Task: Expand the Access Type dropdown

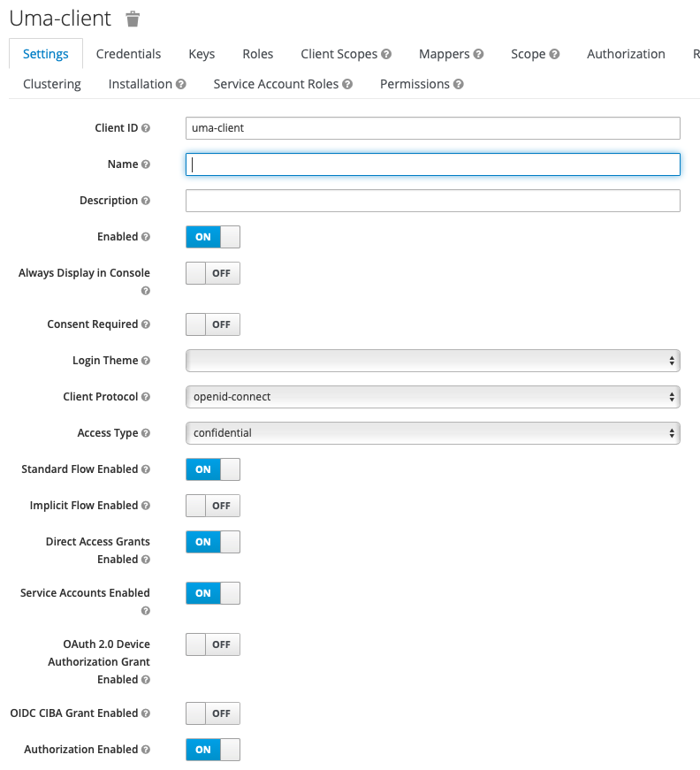Action: 432,433
